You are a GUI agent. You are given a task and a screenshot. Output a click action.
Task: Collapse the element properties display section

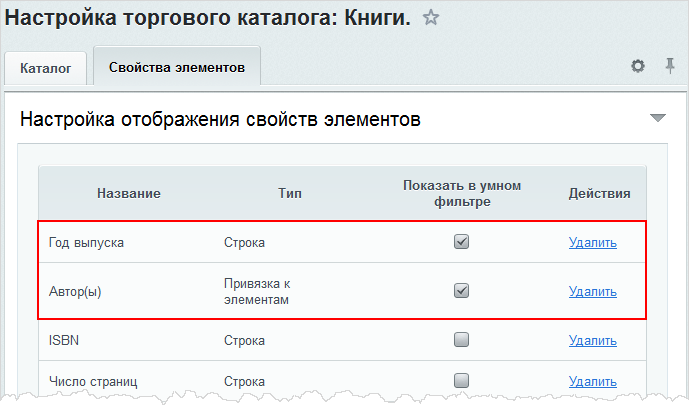[657, 118]
